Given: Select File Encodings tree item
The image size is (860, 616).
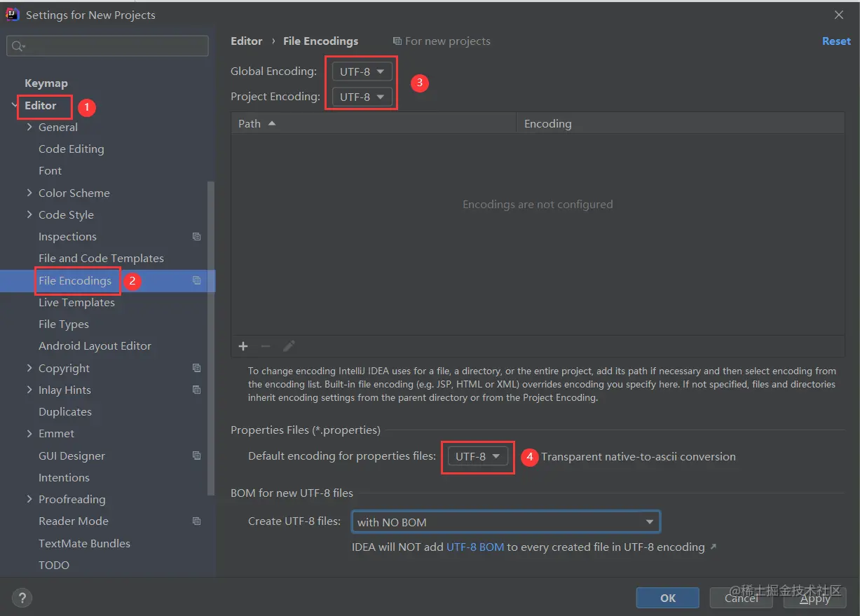Looking at the screenshot, I should [x=75, y=281].
